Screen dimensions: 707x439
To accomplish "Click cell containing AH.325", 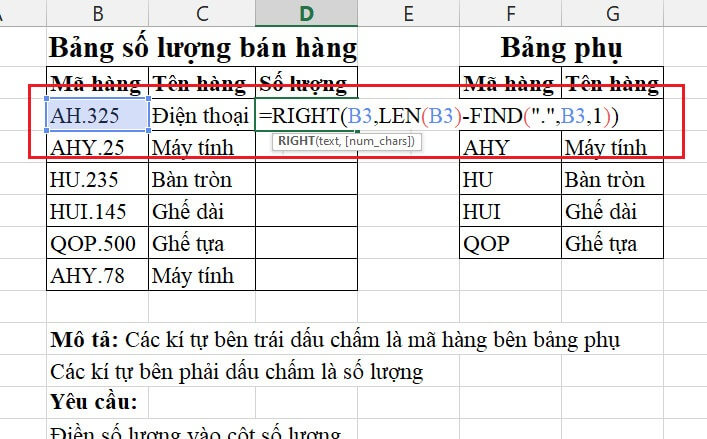I will [97, 115].
